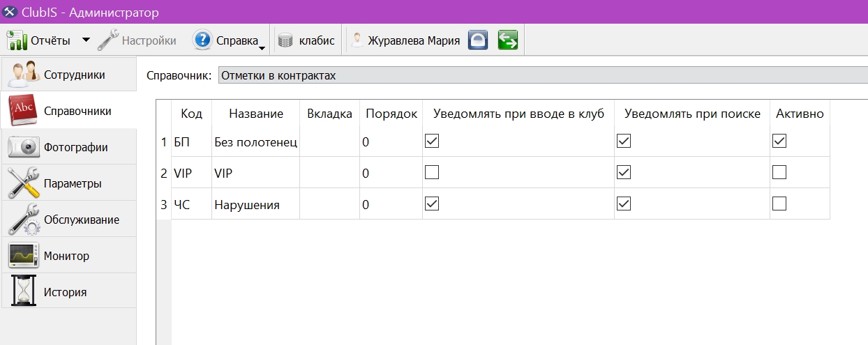This screenshot has width=868, height=345.
Task: Click the empty Вкладка cell in Нарушения row
Action: click(329, 204)
